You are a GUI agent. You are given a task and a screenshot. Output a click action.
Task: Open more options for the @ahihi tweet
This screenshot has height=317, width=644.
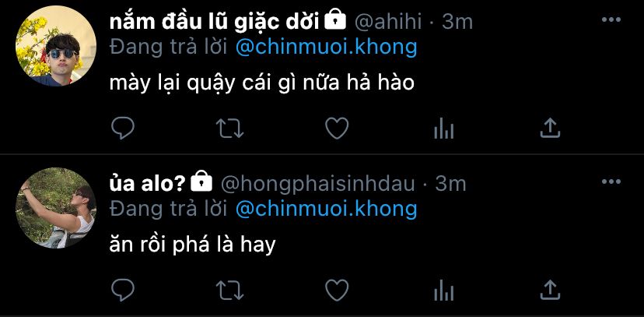click(611, 19)
